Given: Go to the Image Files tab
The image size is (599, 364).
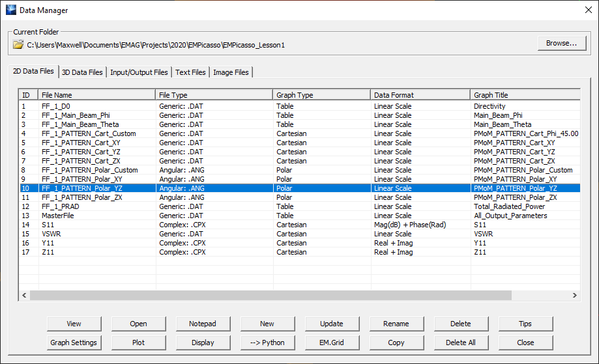Looking at the screenshot, I should pyautogui.click(x=231, y=72).
